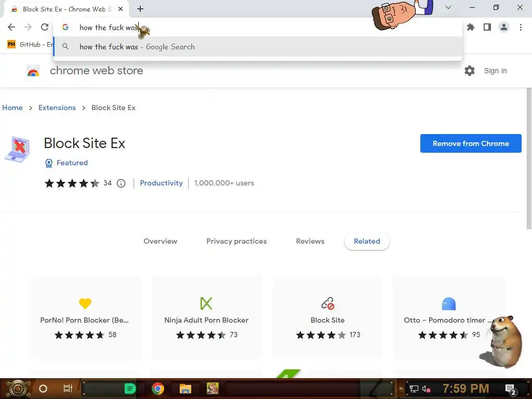Go back with the browser back arrow
The height and width of the screenshot is (399, 532).
tap(11, 27)
